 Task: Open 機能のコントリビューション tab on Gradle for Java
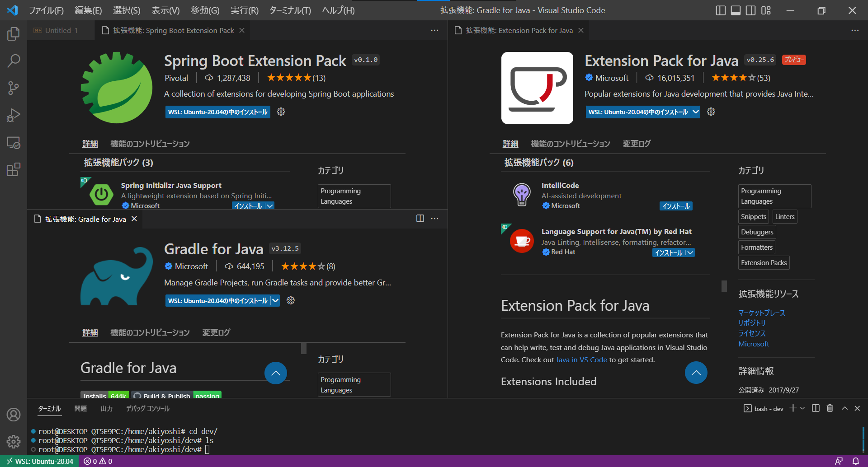pyautogui.click(x=150, y=332)
